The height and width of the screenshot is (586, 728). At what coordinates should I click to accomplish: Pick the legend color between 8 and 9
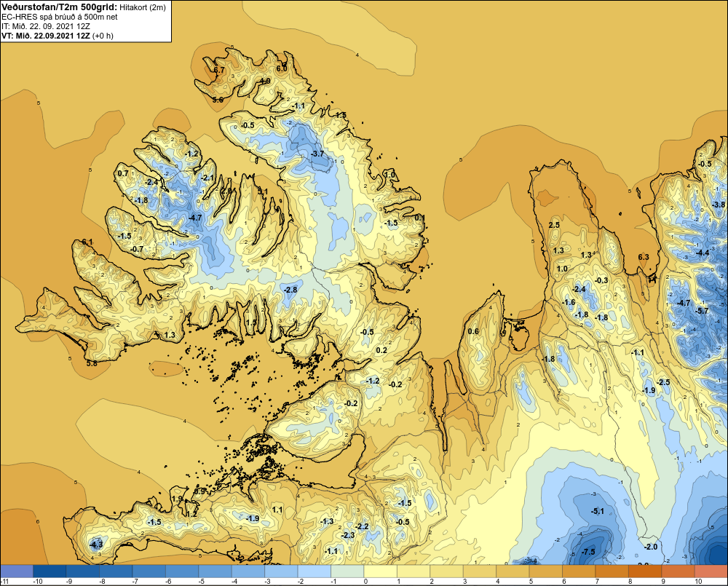(x=645, y=571)
